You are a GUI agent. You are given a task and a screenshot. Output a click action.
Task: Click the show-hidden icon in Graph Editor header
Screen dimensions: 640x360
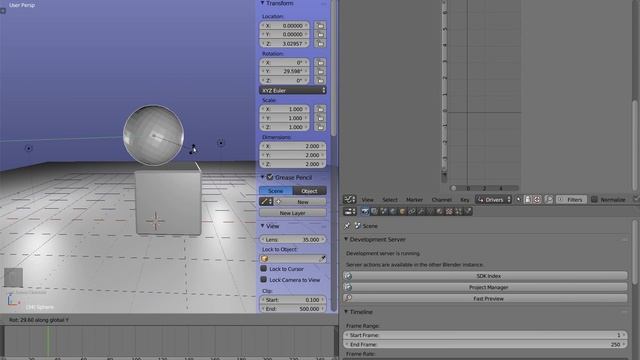(x=528, y=200)
